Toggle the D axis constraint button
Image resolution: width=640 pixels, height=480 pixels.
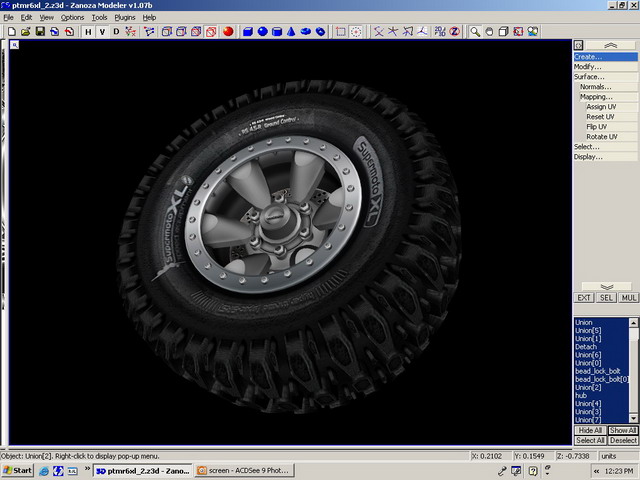click(x=116, y=31)
